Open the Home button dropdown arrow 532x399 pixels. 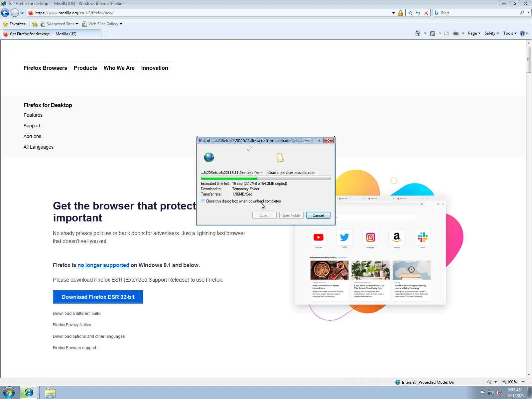coord(425,33)
